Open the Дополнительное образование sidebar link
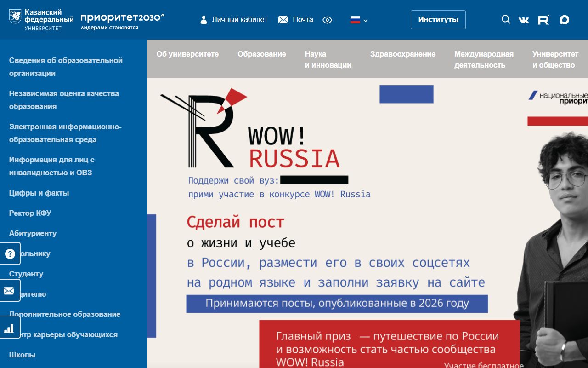588x368 pixels. pos(65,314)
